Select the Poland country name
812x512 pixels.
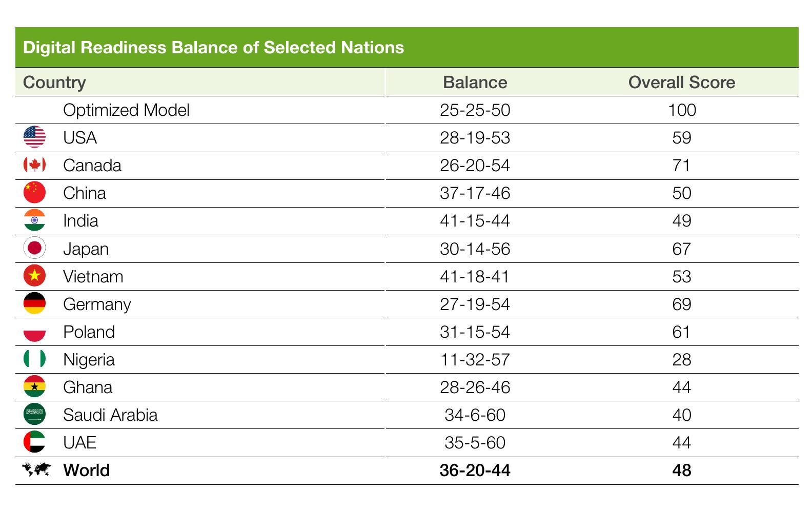point(89,332)
